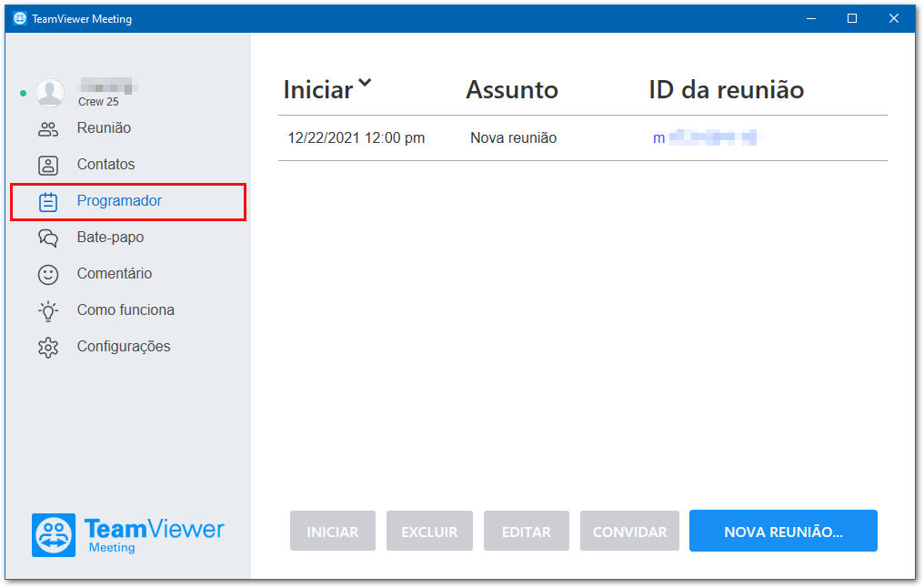The image size is (924, 588).
Task: Click the TeamViewer Meeting logo at bottom
Action: [128, 535]
